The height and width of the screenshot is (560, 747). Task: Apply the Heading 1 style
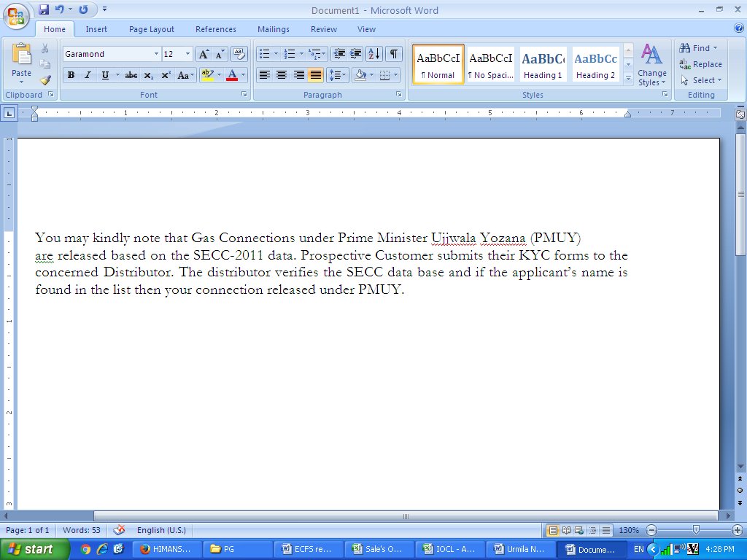(x=543, y=65)
